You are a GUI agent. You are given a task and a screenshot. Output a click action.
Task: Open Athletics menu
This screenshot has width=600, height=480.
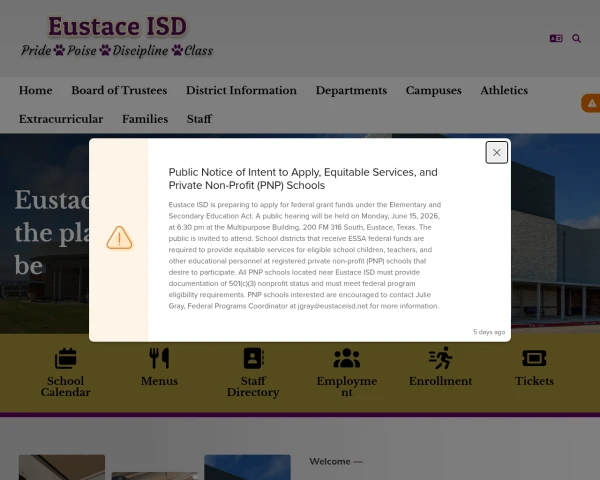coord(504,90)
